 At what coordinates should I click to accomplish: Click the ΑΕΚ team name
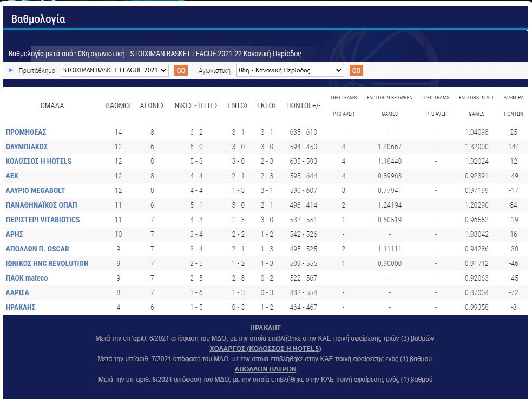[x=14, y=176]
